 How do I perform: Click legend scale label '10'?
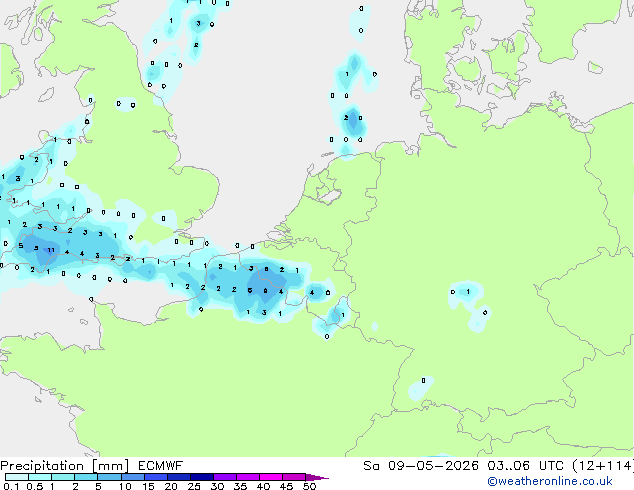point(125,486)
